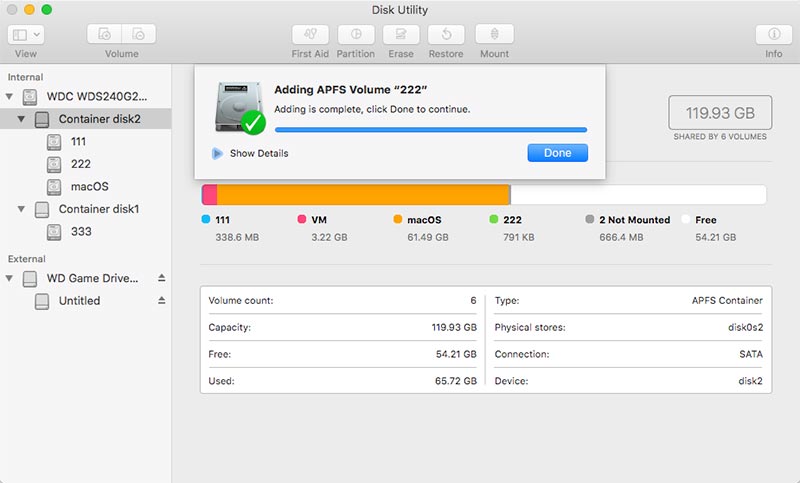Click the orange macOS usage bar segment
This screenshot has height=483, width=800.
point(362,194)
